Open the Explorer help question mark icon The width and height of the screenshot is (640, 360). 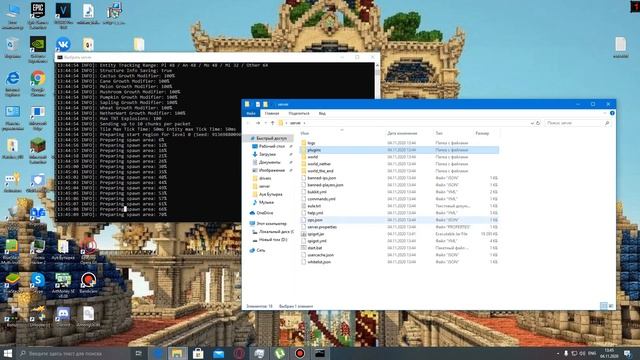(612, 113)
